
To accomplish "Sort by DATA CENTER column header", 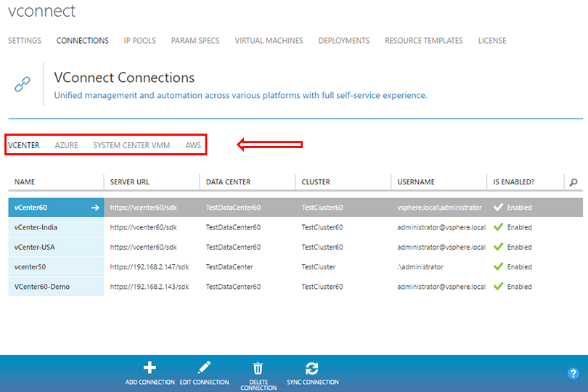I will tap(228, 182).
